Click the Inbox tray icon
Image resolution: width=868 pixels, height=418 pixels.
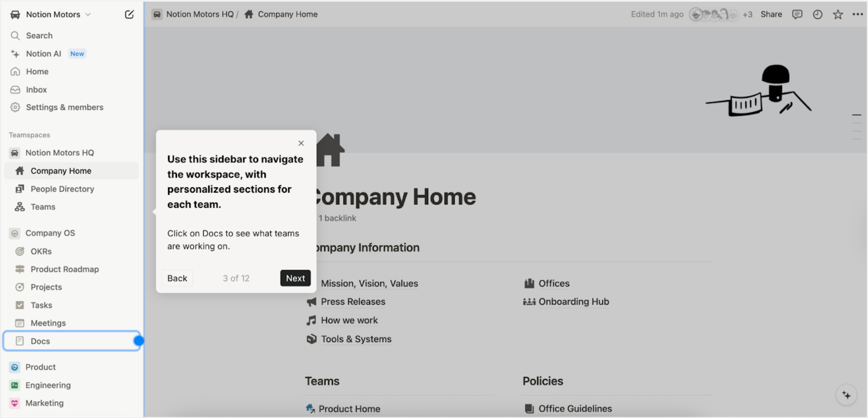tap(15, 89)
